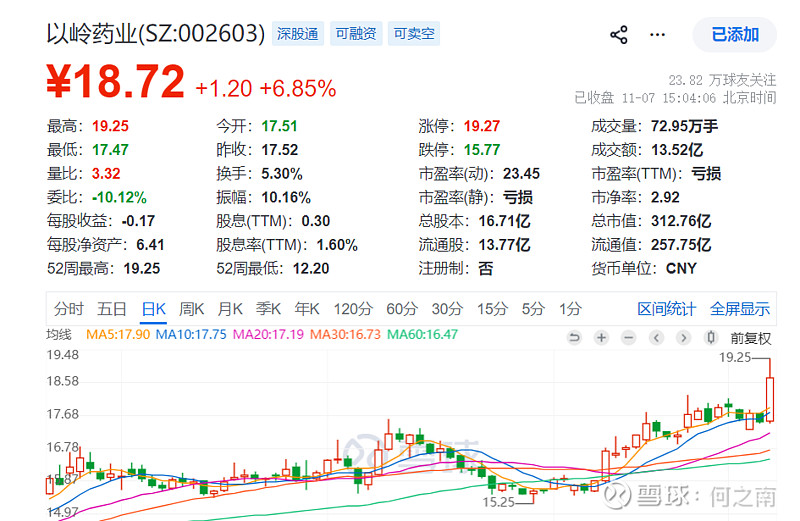
Task: Move chart right with the right arrow
Action: tap(683, 337)
